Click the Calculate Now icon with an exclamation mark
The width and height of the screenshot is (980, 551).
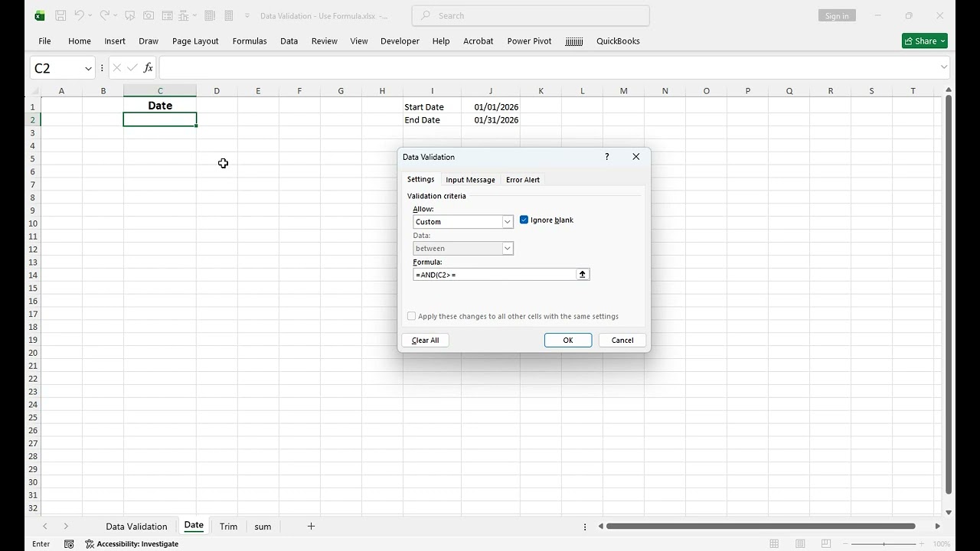(210, 15)
